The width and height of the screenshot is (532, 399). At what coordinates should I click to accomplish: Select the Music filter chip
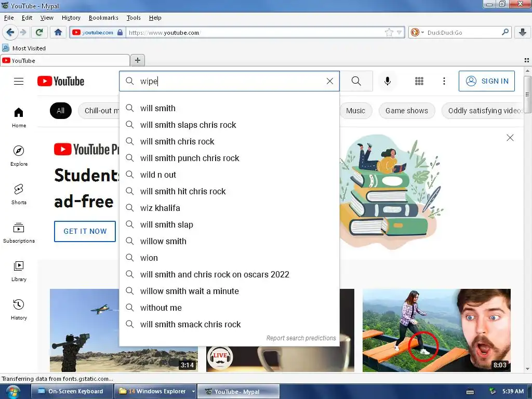pos(355,111)
